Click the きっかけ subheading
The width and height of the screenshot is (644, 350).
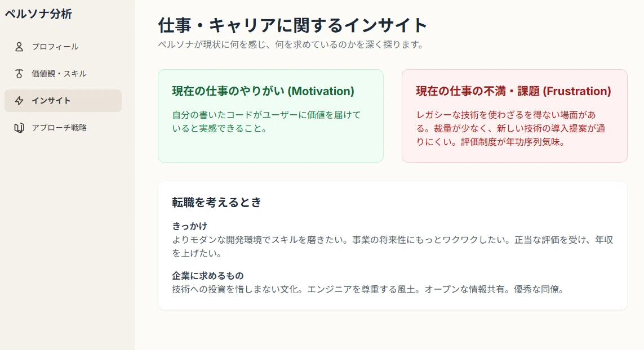(x=190, y=226)
